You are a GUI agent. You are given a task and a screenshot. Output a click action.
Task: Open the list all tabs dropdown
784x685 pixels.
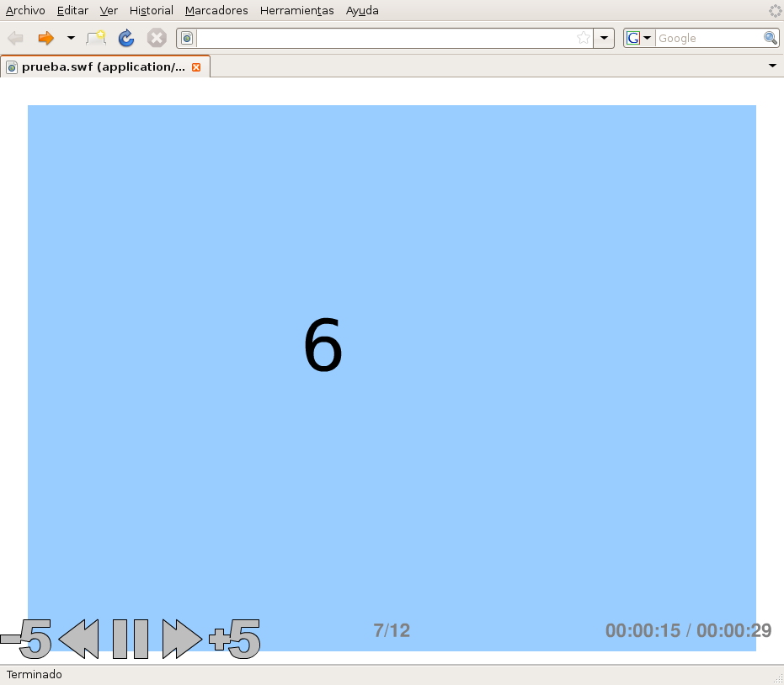coord(772,66)
